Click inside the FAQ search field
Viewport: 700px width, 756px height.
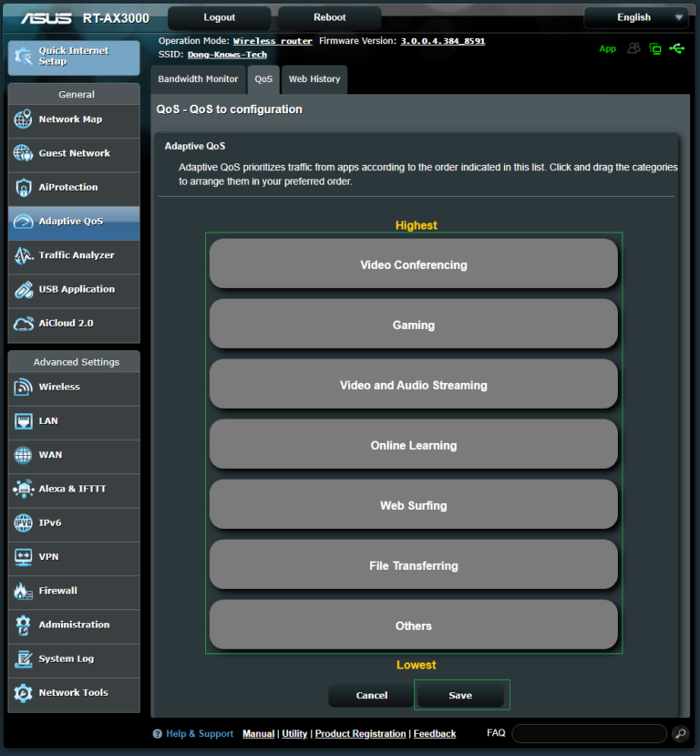pos(588,733)
